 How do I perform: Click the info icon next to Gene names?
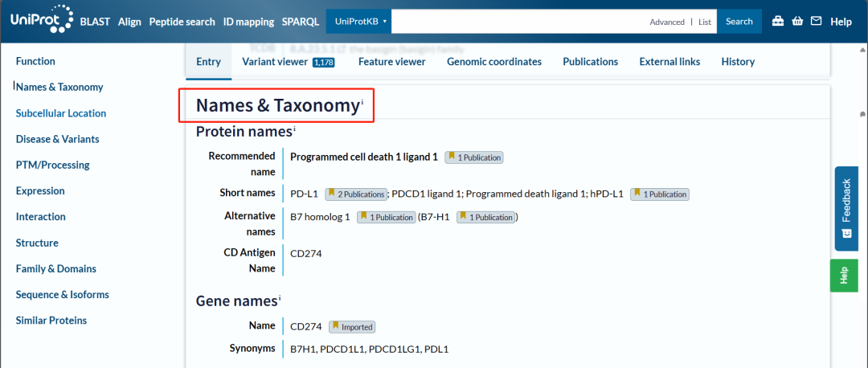[x=280, y=298]
